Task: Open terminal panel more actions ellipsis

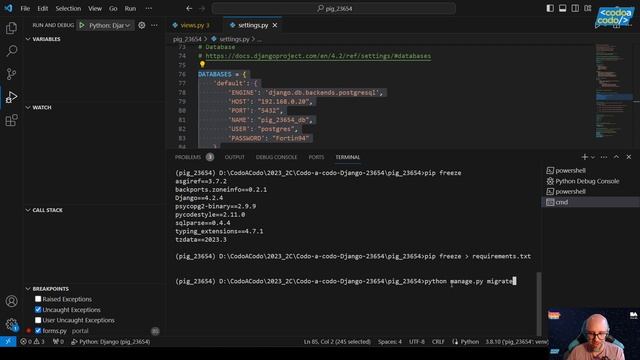Action: point(604,157)
